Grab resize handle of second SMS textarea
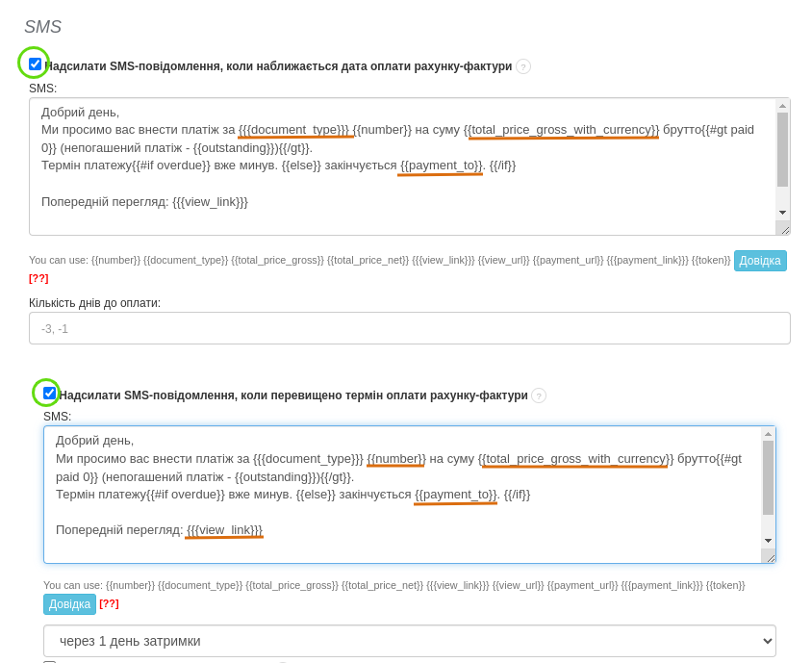 [x=770, y=557]
